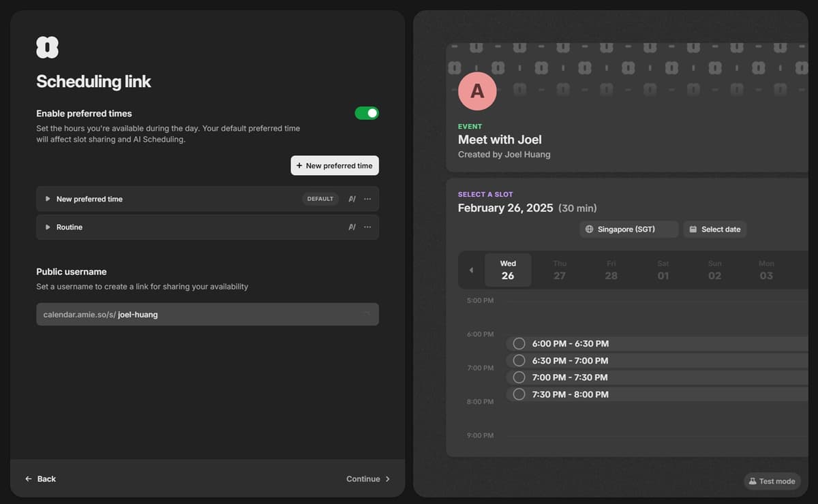Open more options for 'New preferred time'
The height and width of the screenshot is (504, 818).
click(367, 199)
